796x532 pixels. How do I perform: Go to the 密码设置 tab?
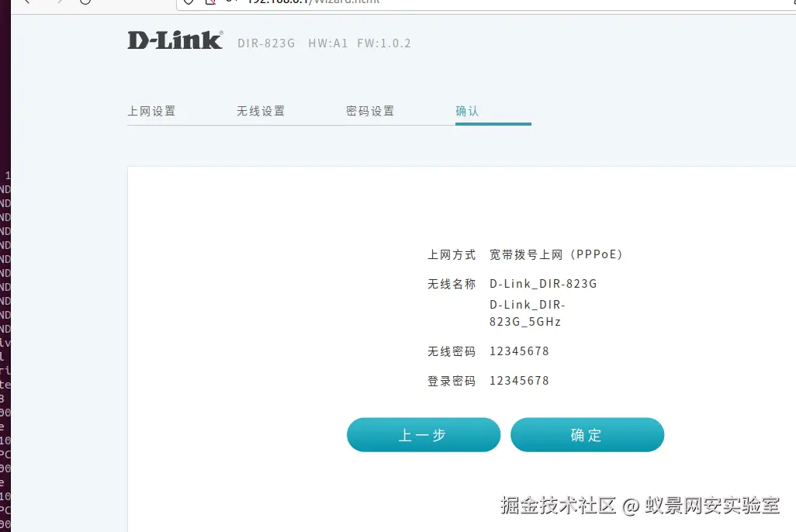pos(370,111)
